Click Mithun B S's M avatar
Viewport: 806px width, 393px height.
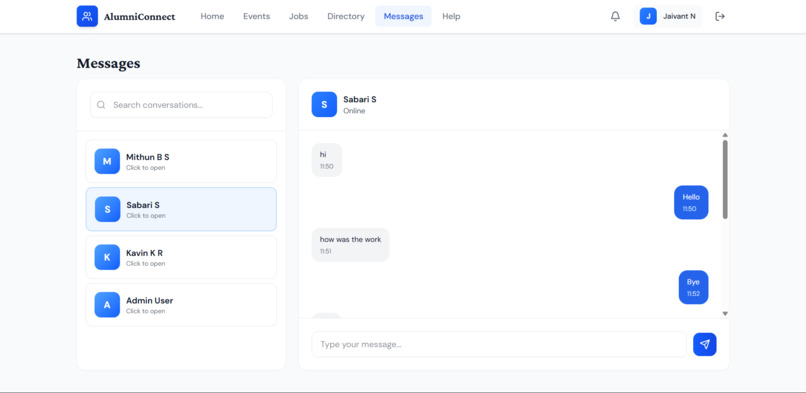coord(107,161)
